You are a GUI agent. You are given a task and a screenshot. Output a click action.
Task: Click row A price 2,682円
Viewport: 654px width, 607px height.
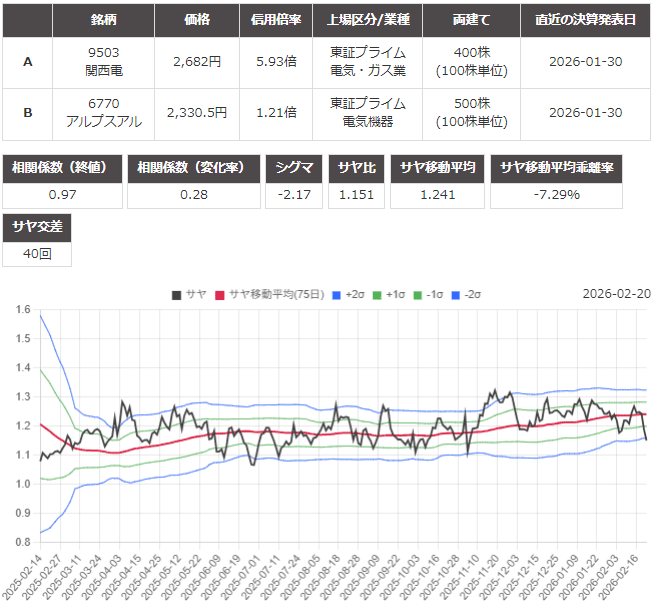(x=198, y=61)
